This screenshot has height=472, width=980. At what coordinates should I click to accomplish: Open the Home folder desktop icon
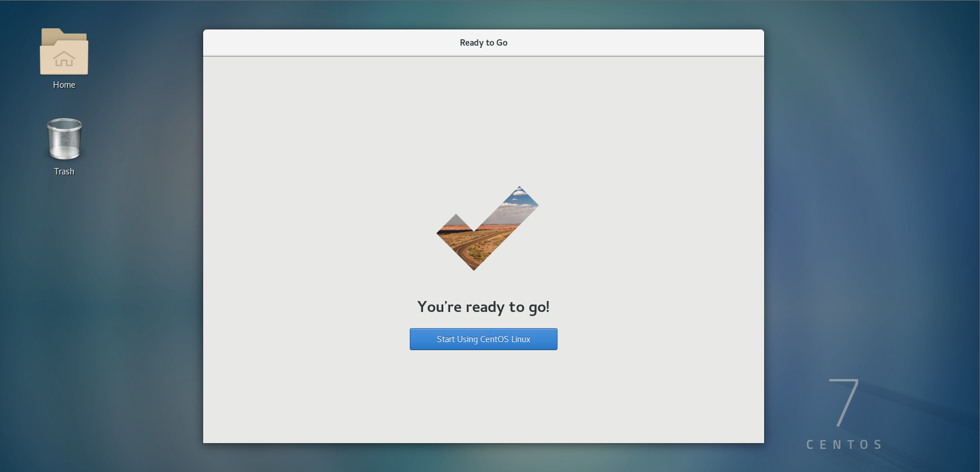[64, 51]
